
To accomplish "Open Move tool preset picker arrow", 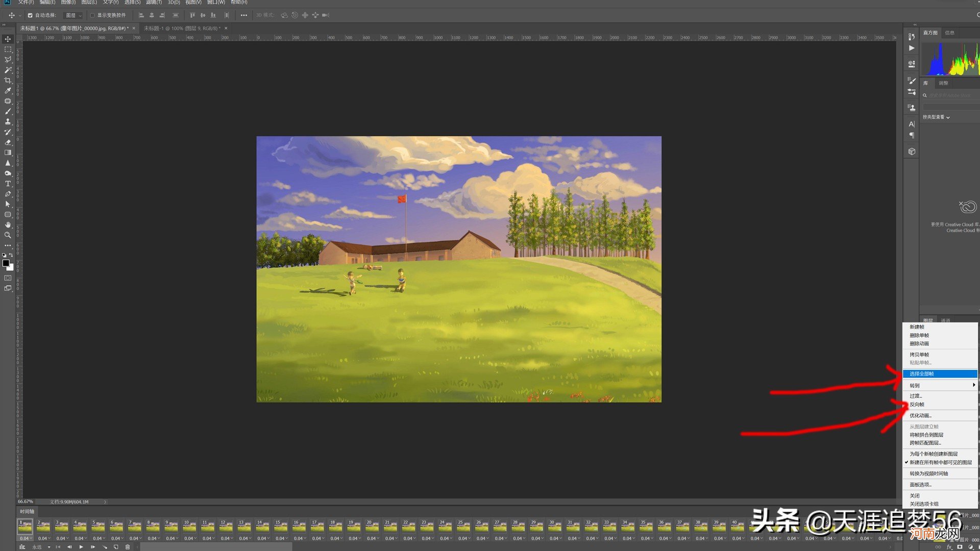I will [20, 15].
